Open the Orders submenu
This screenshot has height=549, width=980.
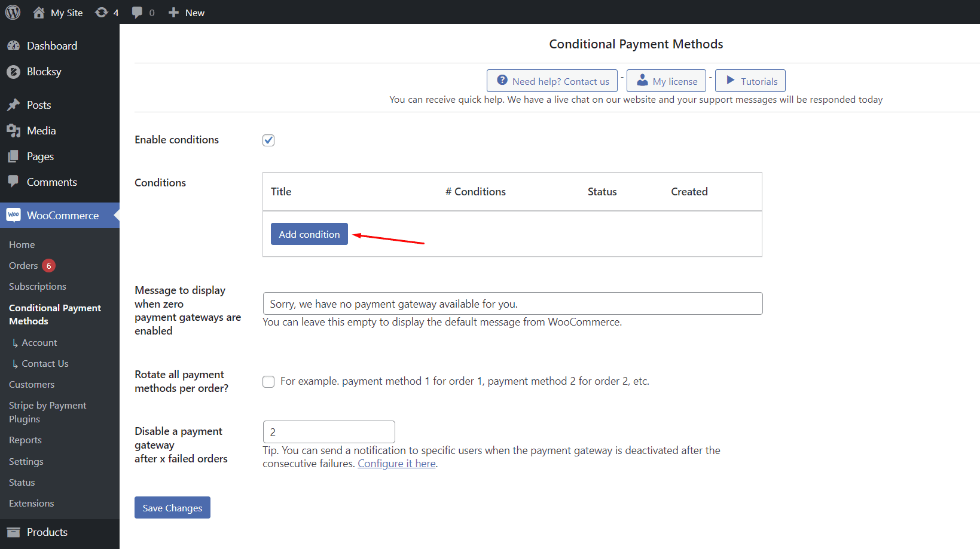click(x=23, y=266)
